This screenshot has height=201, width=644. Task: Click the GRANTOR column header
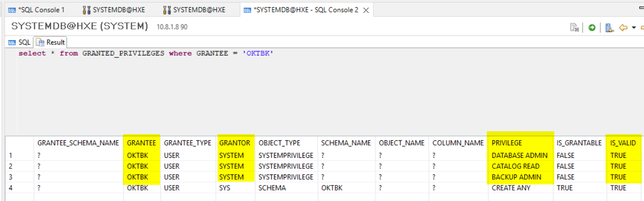pyautogui.click(x=235, y=143)
